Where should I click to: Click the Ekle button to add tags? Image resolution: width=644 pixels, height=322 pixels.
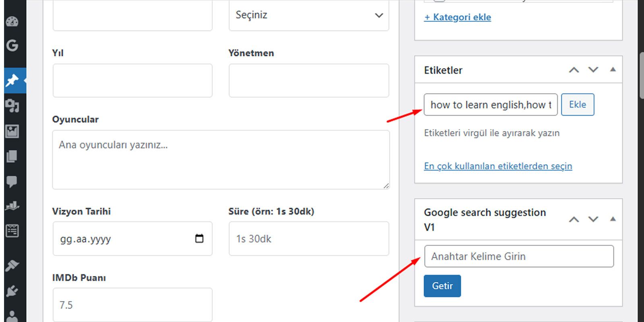pos(577,105)
